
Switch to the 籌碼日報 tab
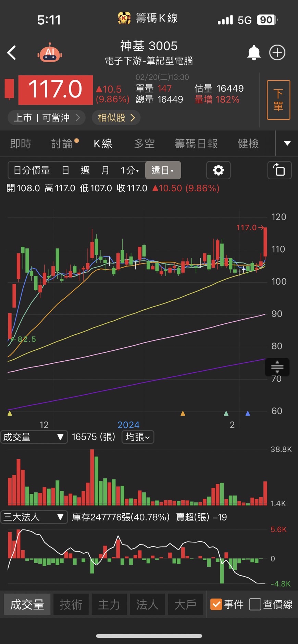[196, 143]
